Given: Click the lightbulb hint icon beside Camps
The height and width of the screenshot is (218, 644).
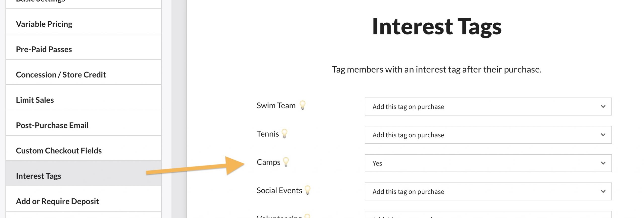Looking at the screenshot, I should click(x=286, y=162).
